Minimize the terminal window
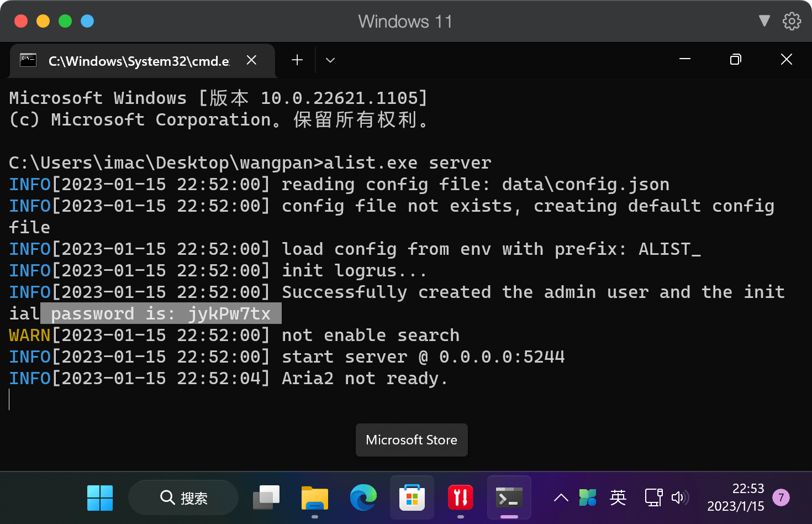The width and height of the screenshot is (812, 524). pos(685,59)
